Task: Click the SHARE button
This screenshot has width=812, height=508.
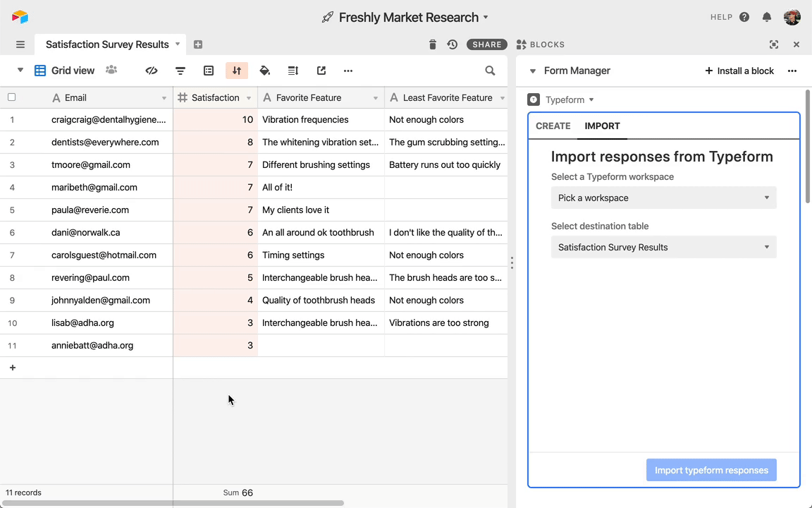Action: tap(487, 44)
